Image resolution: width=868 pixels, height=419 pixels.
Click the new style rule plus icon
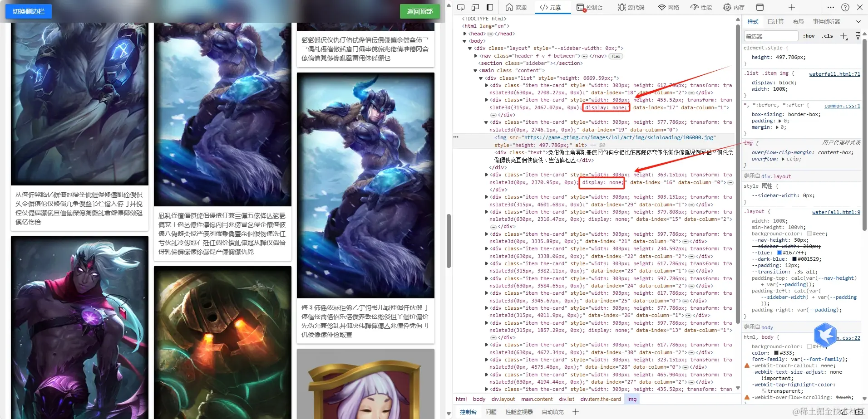point(843,36)
